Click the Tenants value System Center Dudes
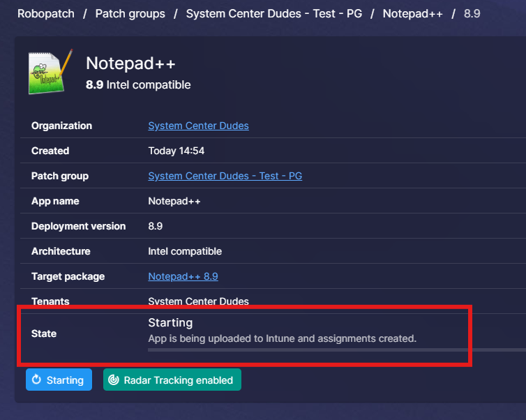 (x=198, y=301)
